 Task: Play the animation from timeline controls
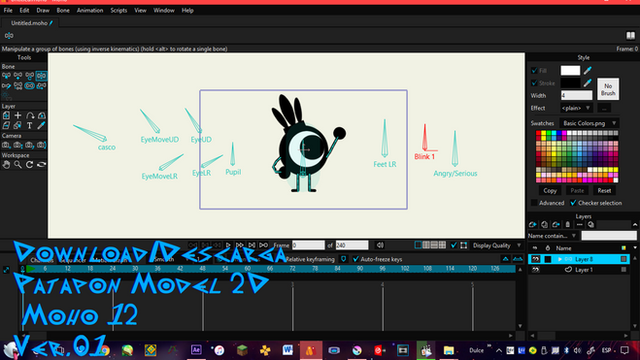click(228, 245)
